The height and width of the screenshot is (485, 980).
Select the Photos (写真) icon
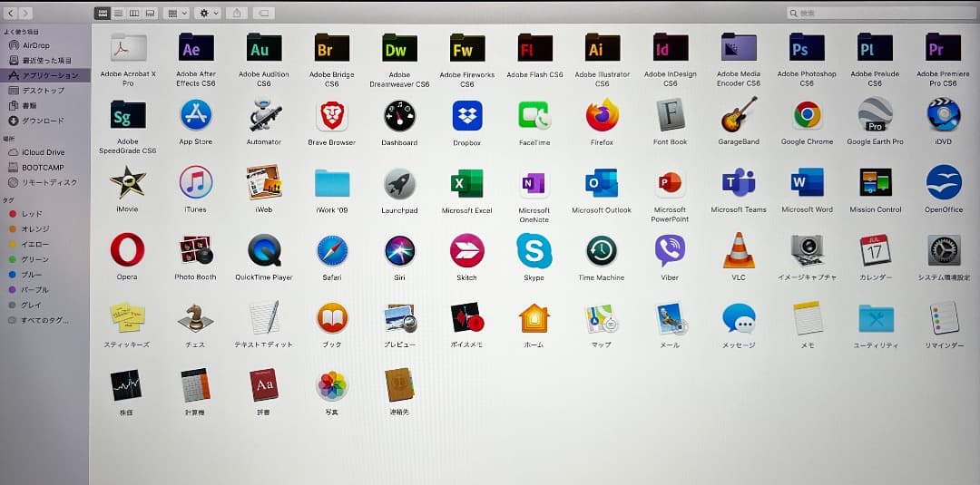click(332, 385)
